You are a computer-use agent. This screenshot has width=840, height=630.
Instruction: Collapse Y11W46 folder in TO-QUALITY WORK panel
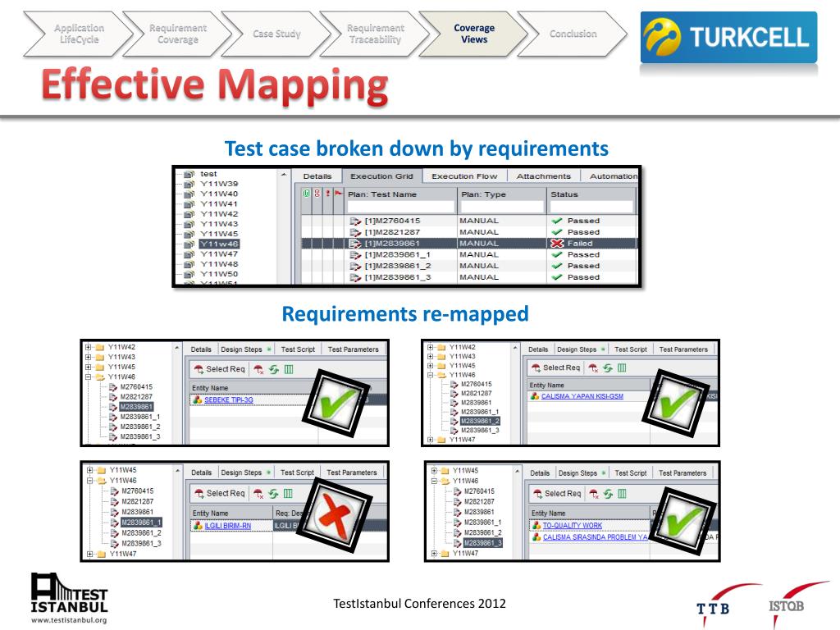[435, 481]
